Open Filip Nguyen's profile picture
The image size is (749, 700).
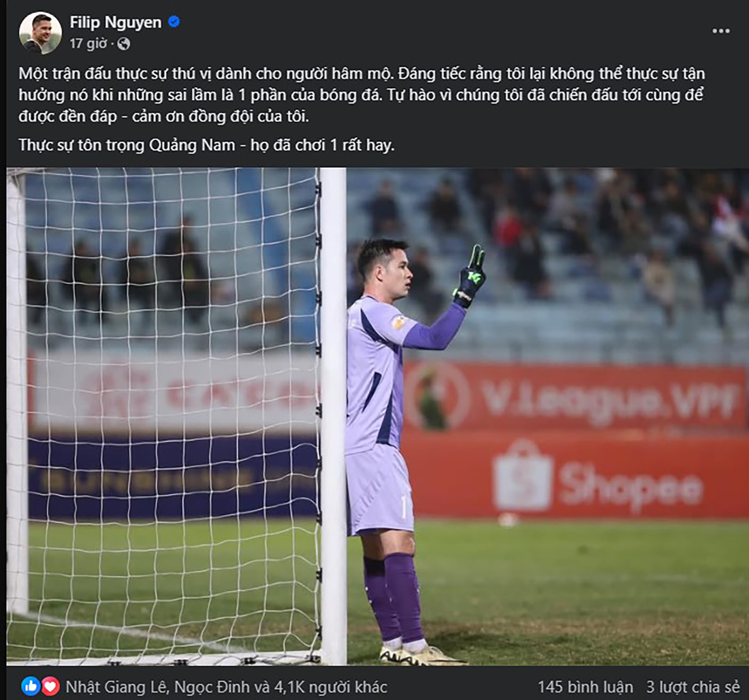point(40,33)
